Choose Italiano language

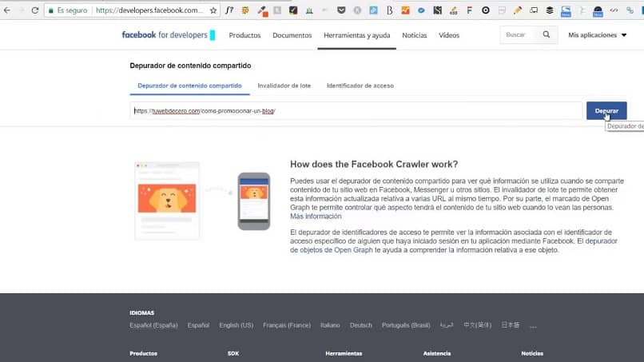point(330,325)
